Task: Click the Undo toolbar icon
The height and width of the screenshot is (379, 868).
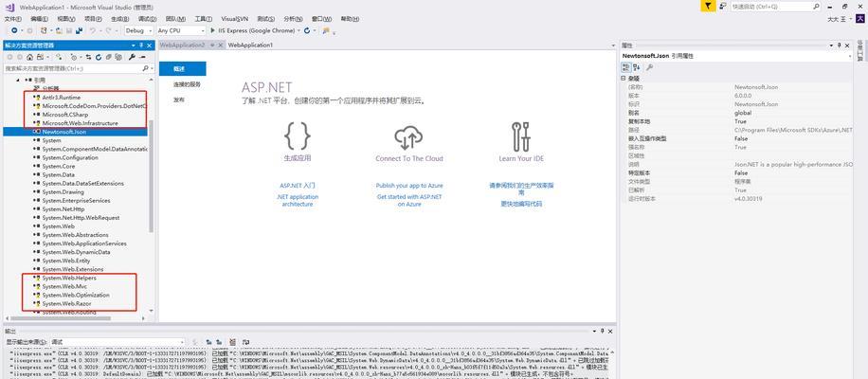Action: click(x=93, y=30)
